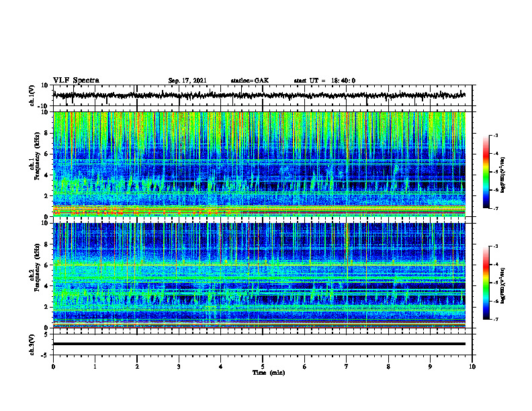Click the thick black ch.3 trace line

(259, 344)
